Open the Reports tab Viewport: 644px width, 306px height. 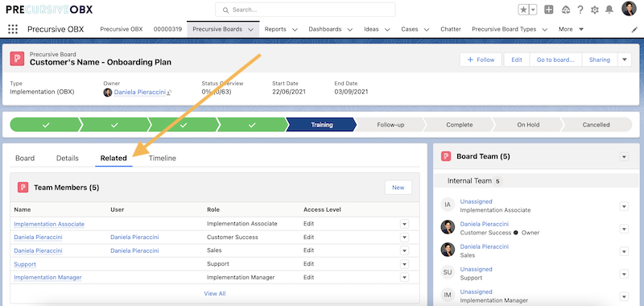click(275, 29)
